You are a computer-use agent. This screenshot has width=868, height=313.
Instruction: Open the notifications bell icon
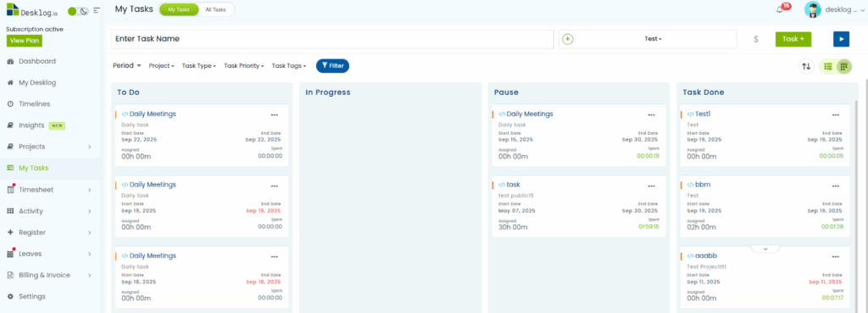point(780,9)
